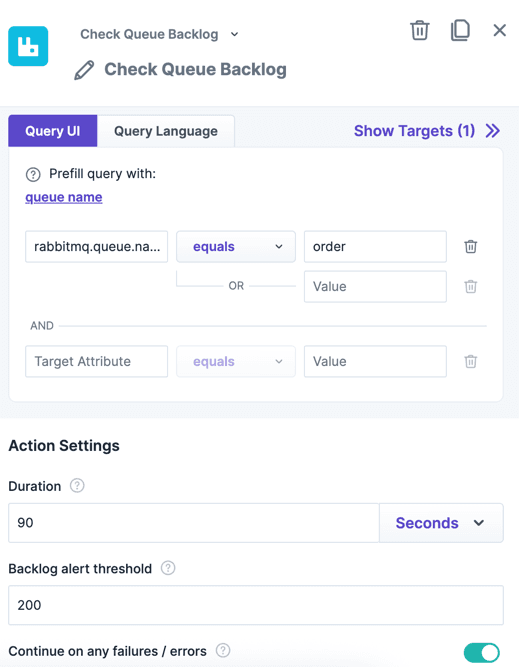Close the step editor panel
The height and width of the screenshot is (667, 519).
coord(499,30)
